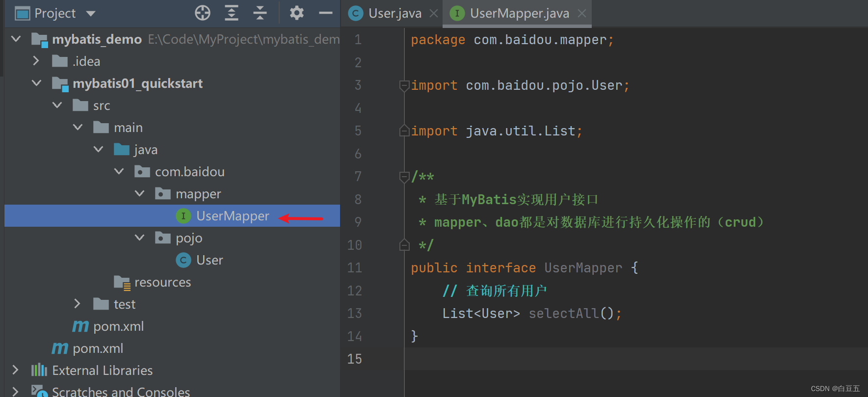
Task: Expand the test folder
Action: point(77,304)
